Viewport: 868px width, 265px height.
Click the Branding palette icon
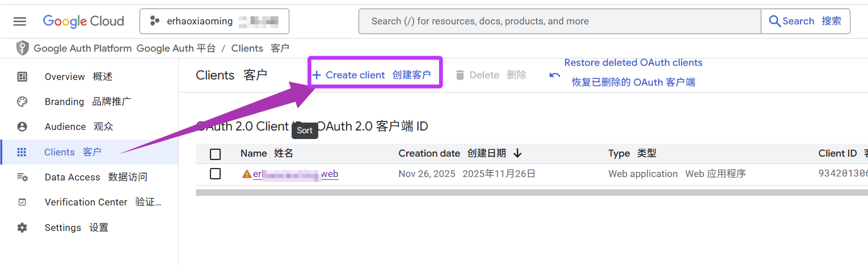22,102
